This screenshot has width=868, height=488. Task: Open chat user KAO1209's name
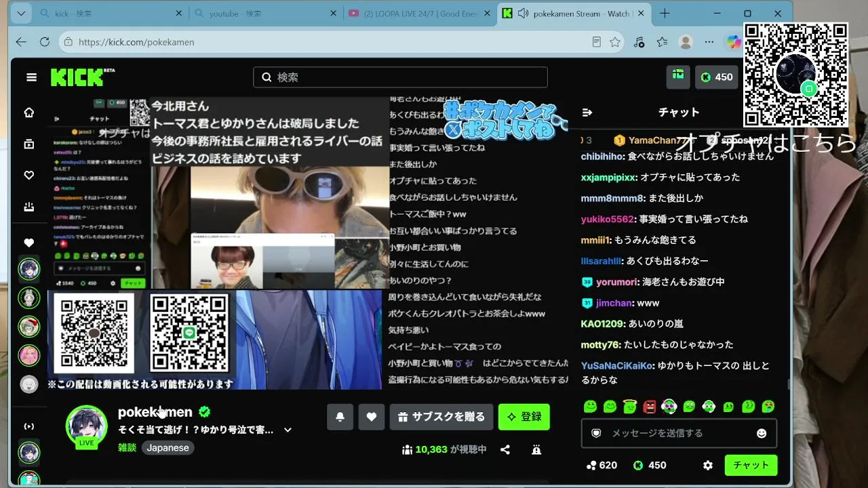(602, 324)
